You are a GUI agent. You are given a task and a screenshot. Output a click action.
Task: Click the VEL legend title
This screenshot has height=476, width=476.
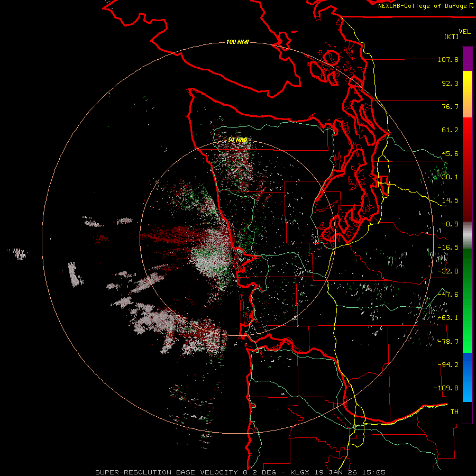464,32
